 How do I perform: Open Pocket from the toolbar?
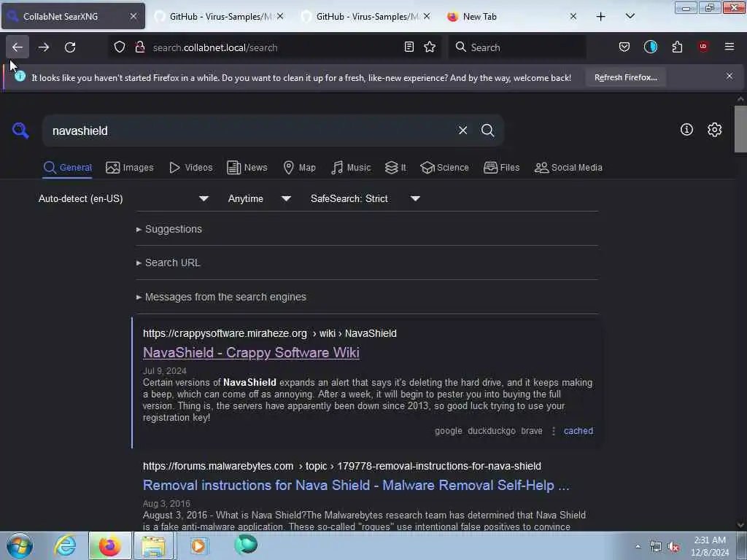[x=624, y=47]
